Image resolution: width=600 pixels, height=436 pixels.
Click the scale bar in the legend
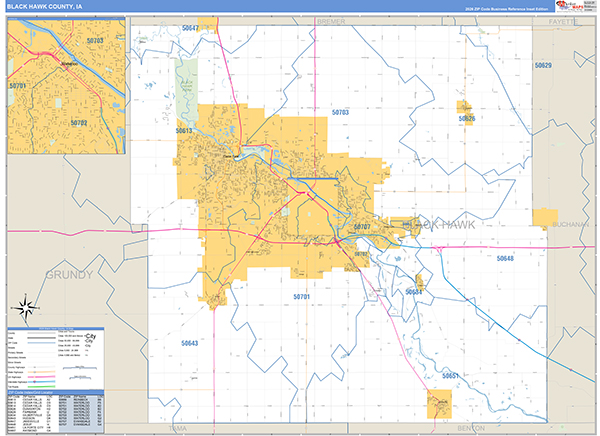(x=78, y=366)
